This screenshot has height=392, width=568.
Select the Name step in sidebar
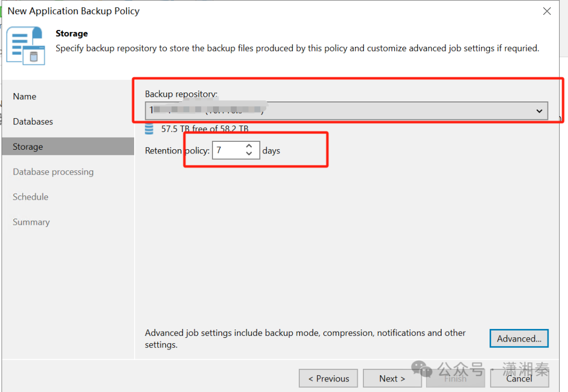point(25,97)
